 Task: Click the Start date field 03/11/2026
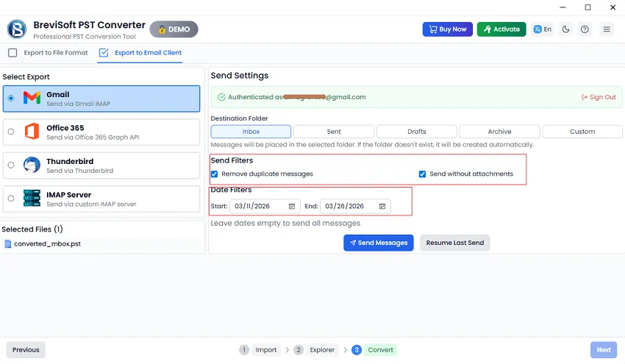tap(264, 206)
